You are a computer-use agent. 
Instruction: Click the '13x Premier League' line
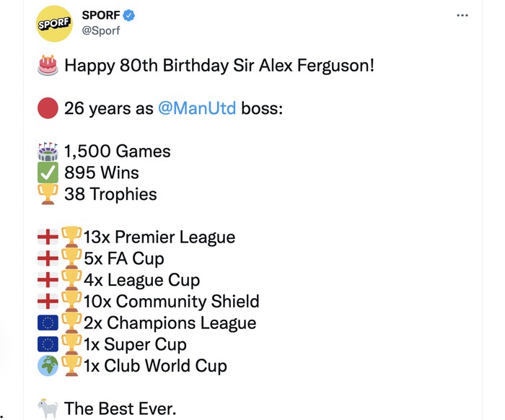159,237
